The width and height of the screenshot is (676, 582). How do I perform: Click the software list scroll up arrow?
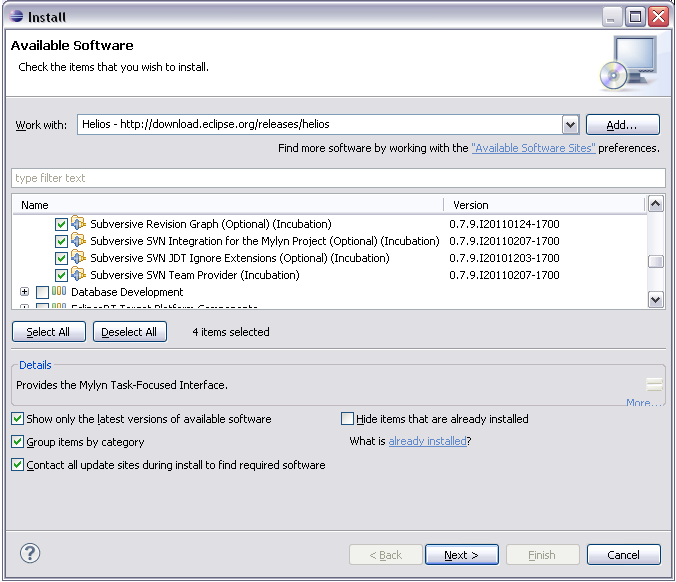(655, 204)
